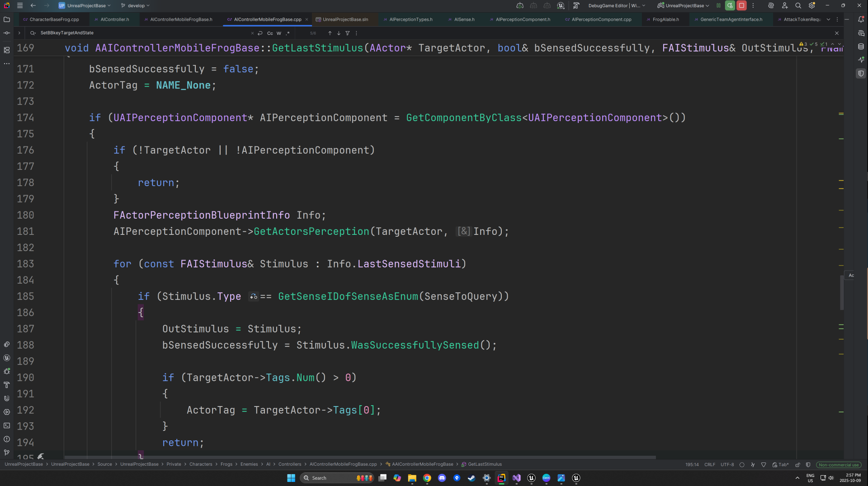The width and height of the screenshot is (868, 486).
Task: Switch to AIPerceptionComponent.cpp tab
Action: tap(601, 19)
